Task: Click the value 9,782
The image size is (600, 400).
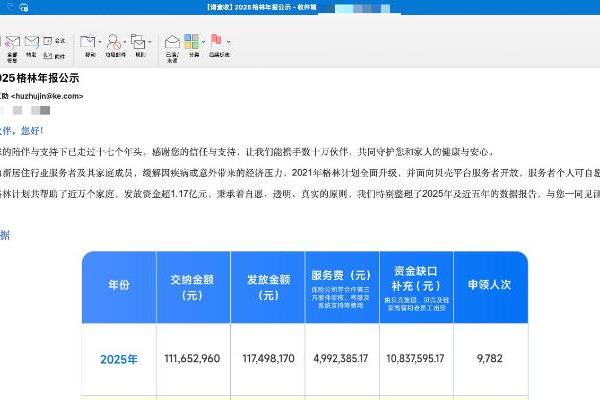Action: click(489, 359)
